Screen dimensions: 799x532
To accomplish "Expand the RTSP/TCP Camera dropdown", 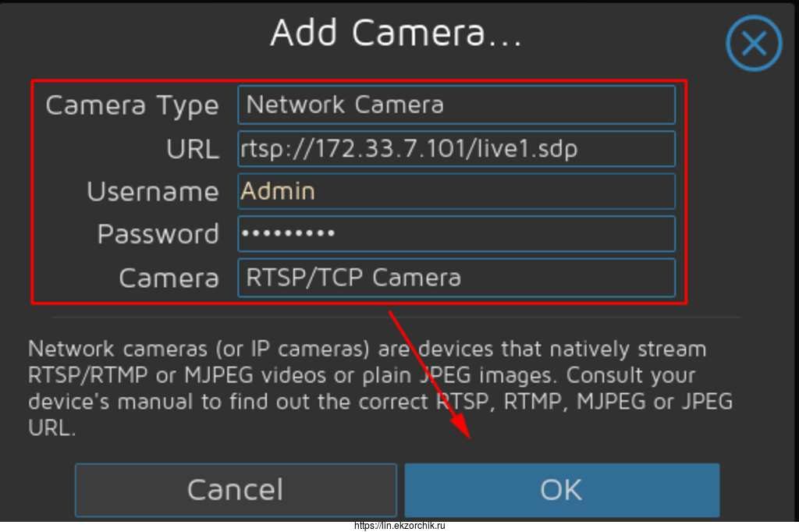I will pyautogui.click(x=456, y=277).
